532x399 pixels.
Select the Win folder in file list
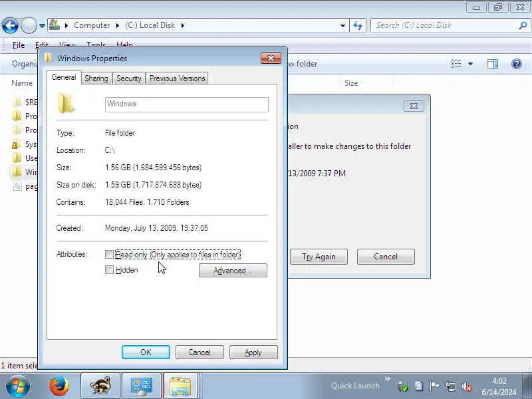(24, 172)
